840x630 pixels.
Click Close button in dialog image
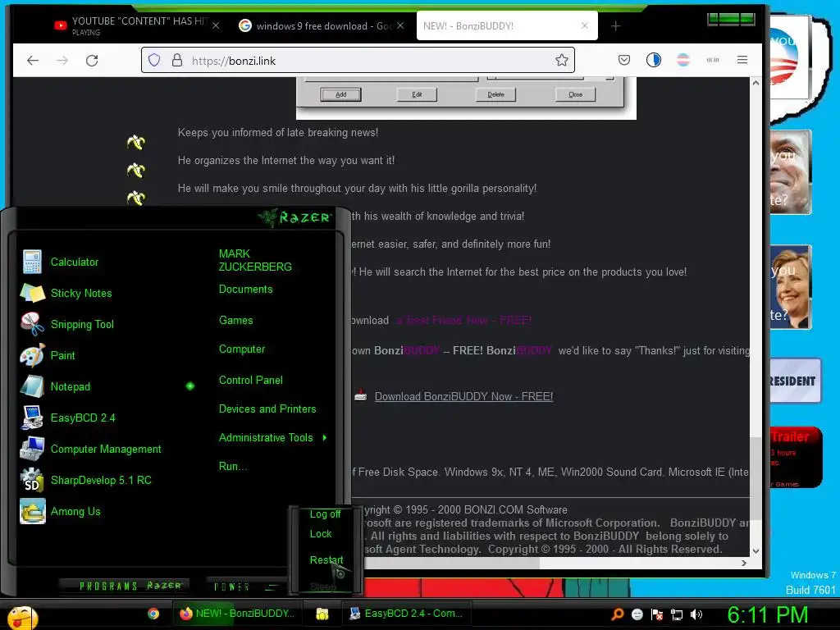[x=575, y=94]
